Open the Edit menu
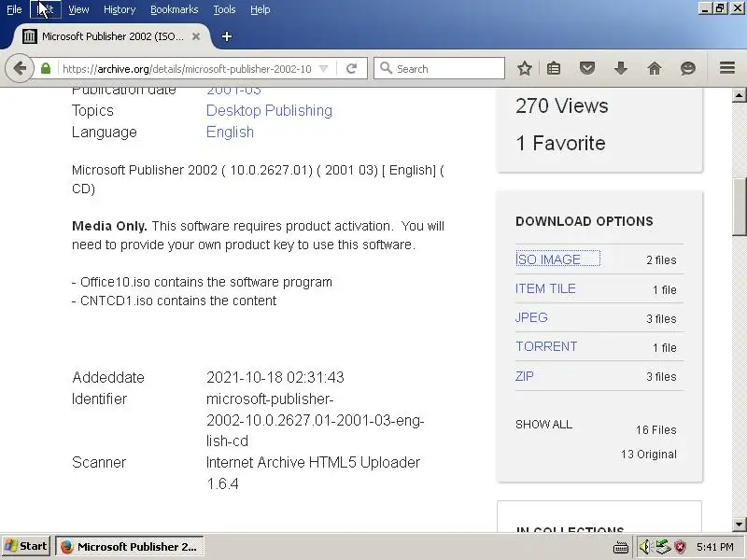 (x=45, y=9)
